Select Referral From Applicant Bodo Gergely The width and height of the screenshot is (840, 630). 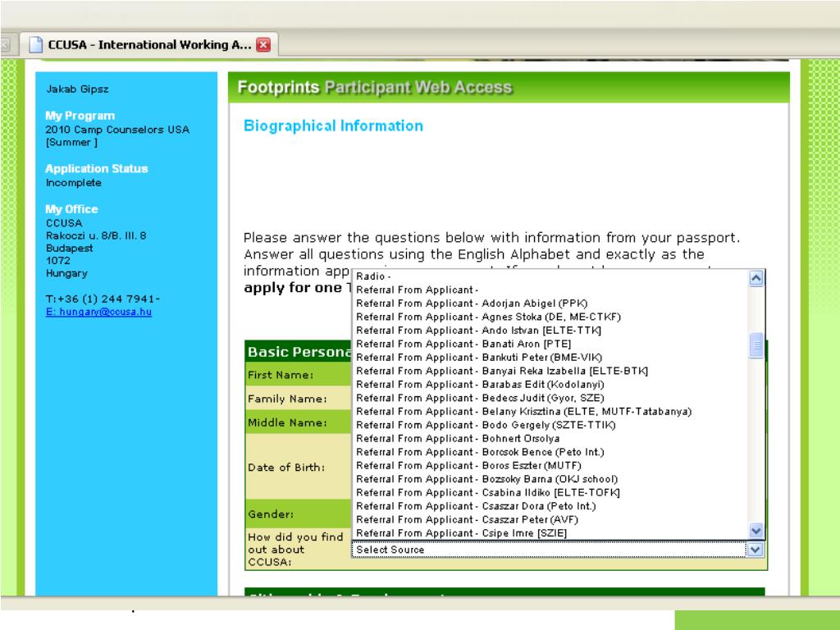pyautogui.click(x=550, y=425)
